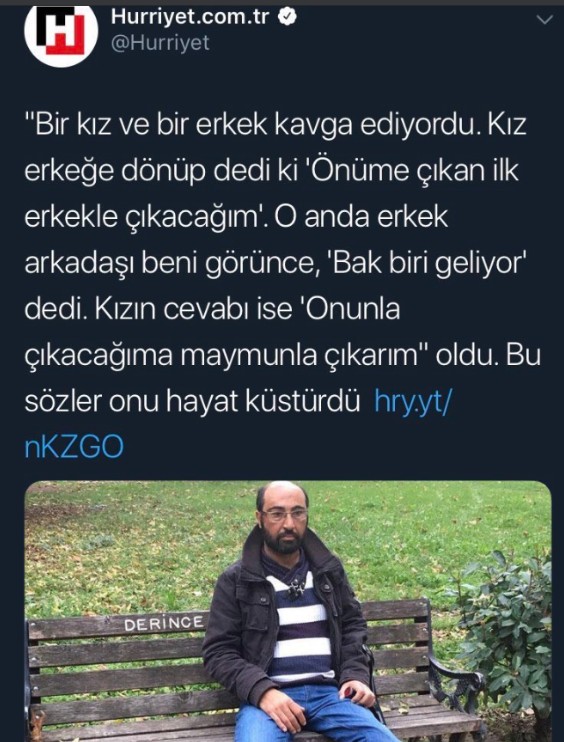Open the Hurriyet profile avatar
Viewport: 564px width, 742px height.
click(61, 34)
